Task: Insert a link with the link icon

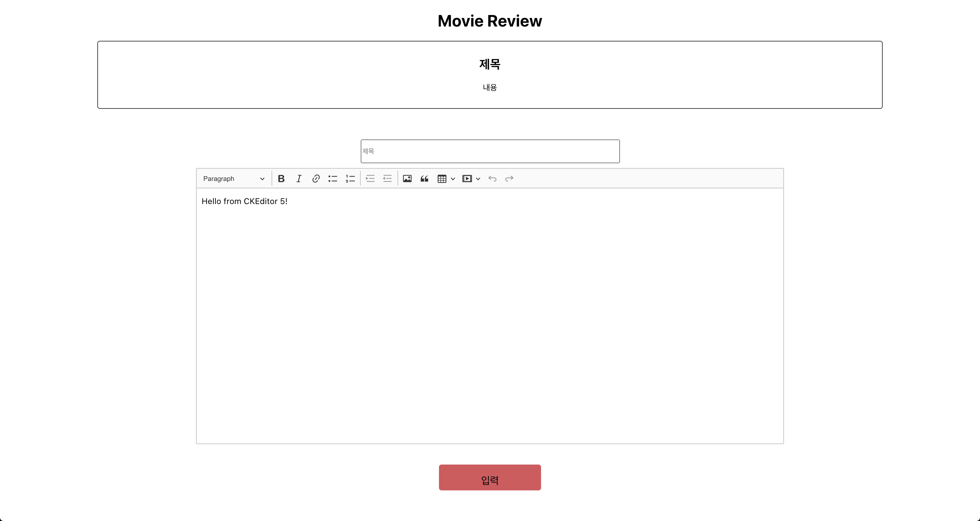Action: click(316, 179)
